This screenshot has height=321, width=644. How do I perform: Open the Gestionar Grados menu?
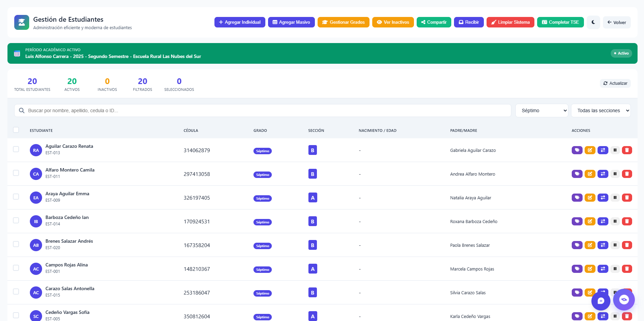343,22
